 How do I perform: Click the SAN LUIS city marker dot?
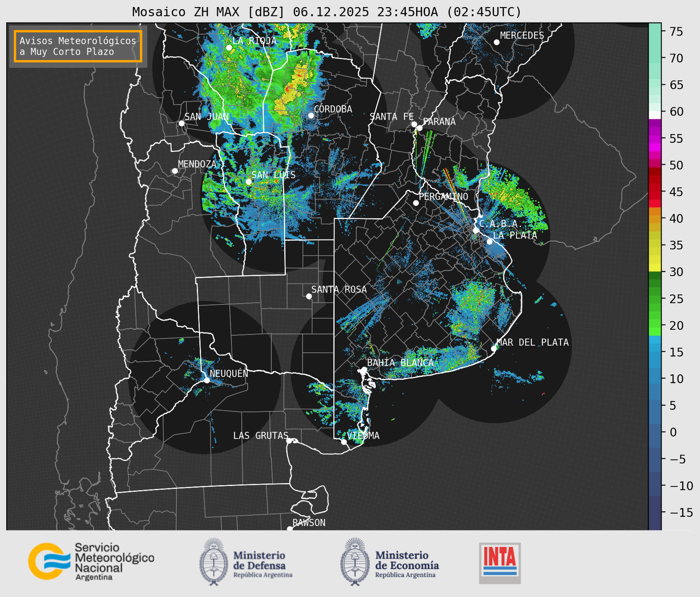pyautogui.click(x=249, y=181)
